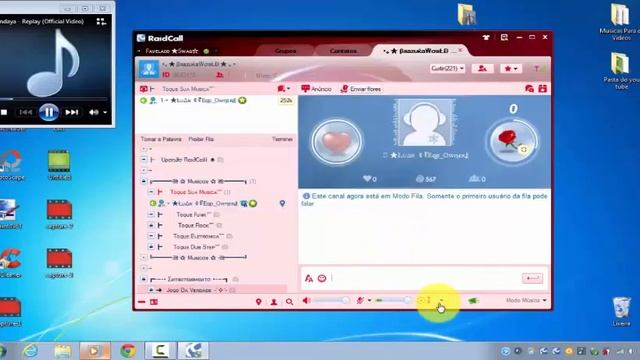
Task: Click the locate-me pin icon in bottom bar
Action: [x=258, y=302]
